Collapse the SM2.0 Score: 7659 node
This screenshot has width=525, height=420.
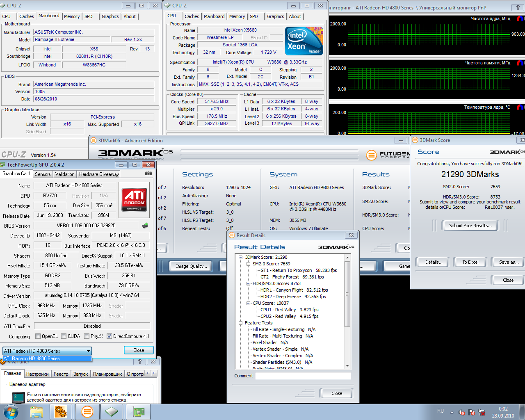(249, 264)
